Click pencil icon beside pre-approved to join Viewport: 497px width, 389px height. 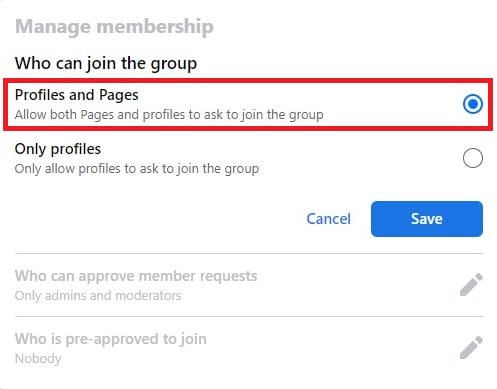pyautogui.click(x=471, y=347)
